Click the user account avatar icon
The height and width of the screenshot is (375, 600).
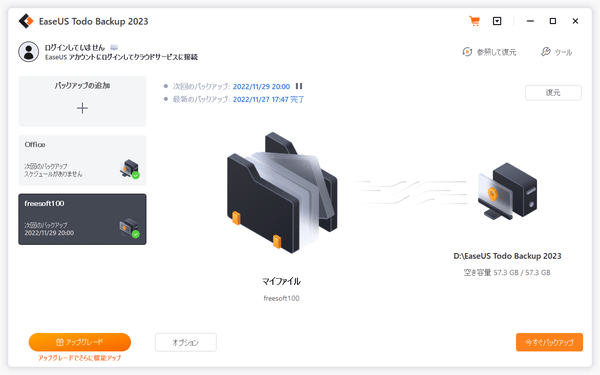point(29,52)
